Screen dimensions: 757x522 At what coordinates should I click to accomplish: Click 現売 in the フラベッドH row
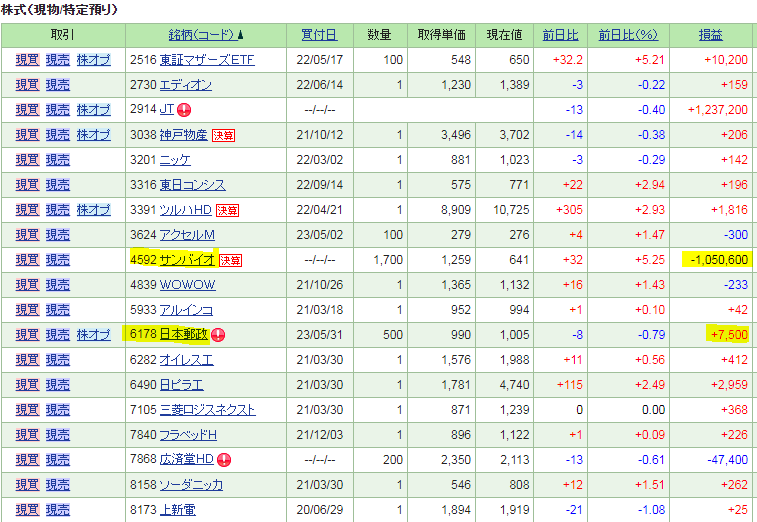pyautogui.click(x=58, y=435)
